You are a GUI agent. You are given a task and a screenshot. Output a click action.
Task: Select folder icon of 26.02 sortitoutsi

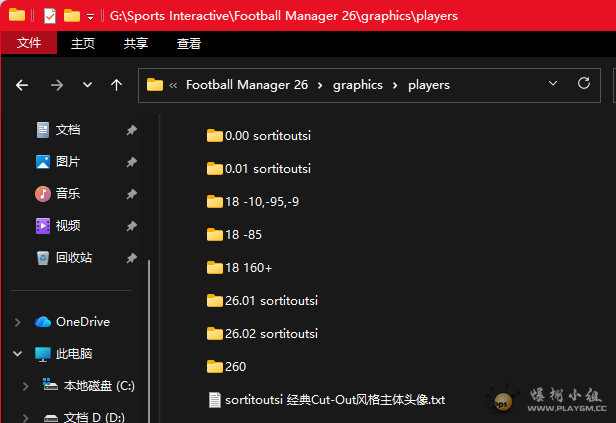click(214, 333)
